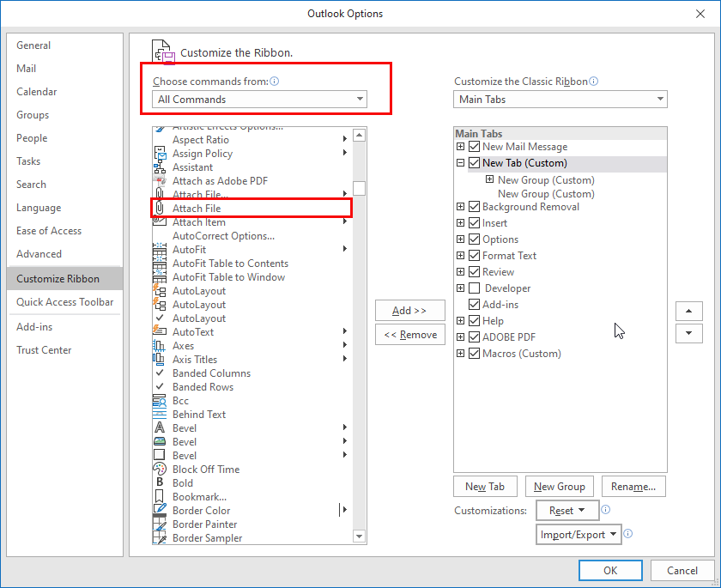
Task: Toggle the Options tab checkbox
Action: point(474,239)
